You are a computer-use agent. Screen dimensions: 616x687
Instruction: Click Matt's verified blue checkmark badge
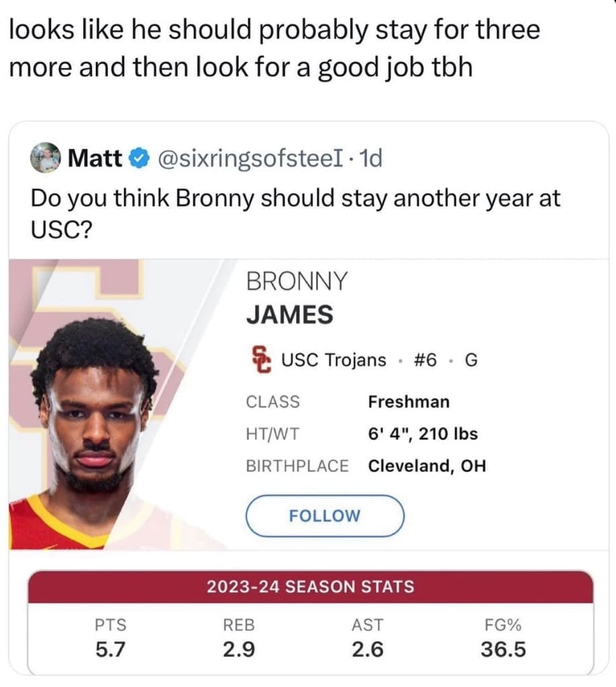138,157
